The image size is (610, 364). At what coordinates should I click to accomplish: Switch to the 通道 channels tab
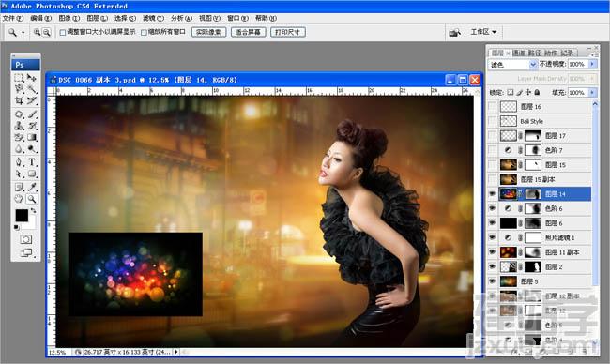pos(518,53)
